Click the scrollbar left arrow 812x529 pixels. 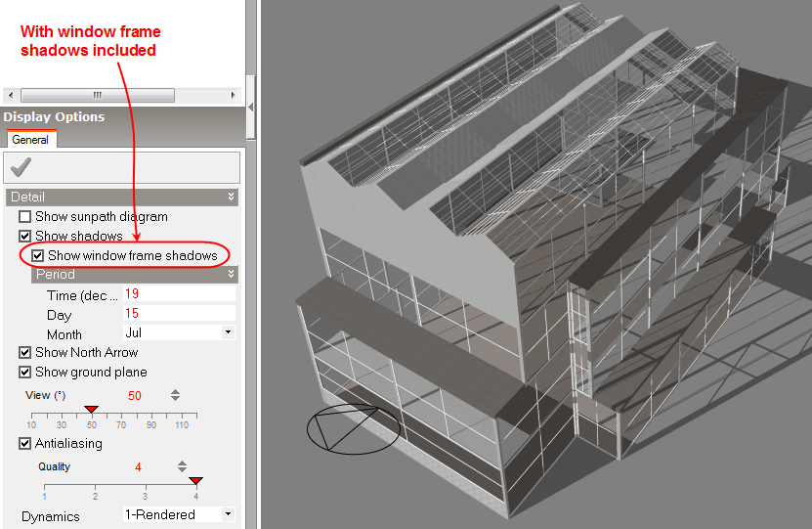click(10, 95)
